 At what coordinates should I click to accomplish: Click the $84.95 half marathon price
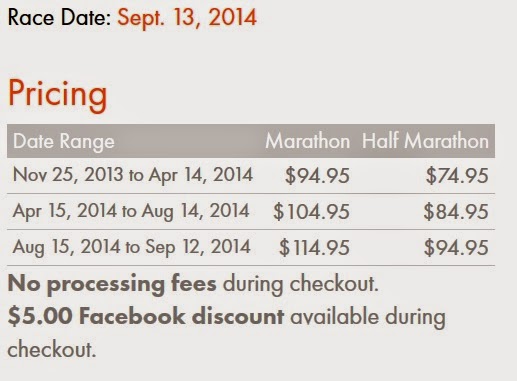click(x=456, y=212)
